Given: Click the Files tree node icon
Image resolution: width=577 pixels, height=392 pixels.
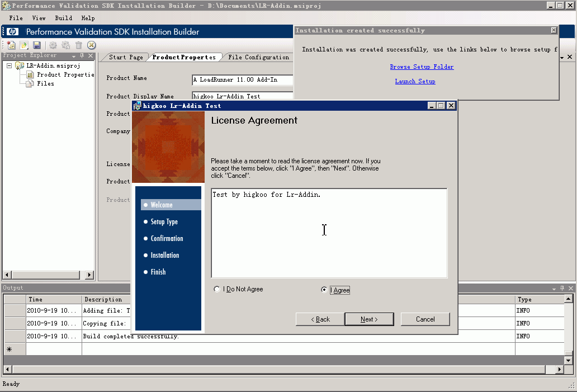Looking at the screenshot, I should point(30,83).
